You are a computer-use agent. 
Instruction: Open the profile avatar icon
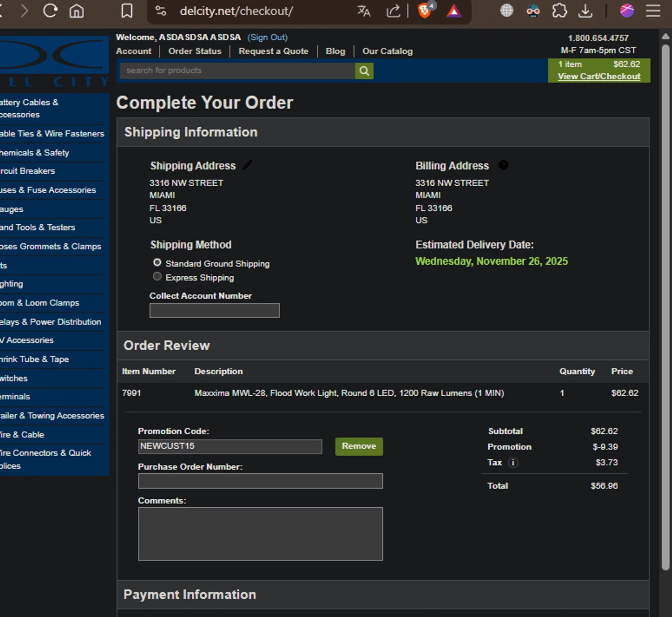tap(627, 11)
